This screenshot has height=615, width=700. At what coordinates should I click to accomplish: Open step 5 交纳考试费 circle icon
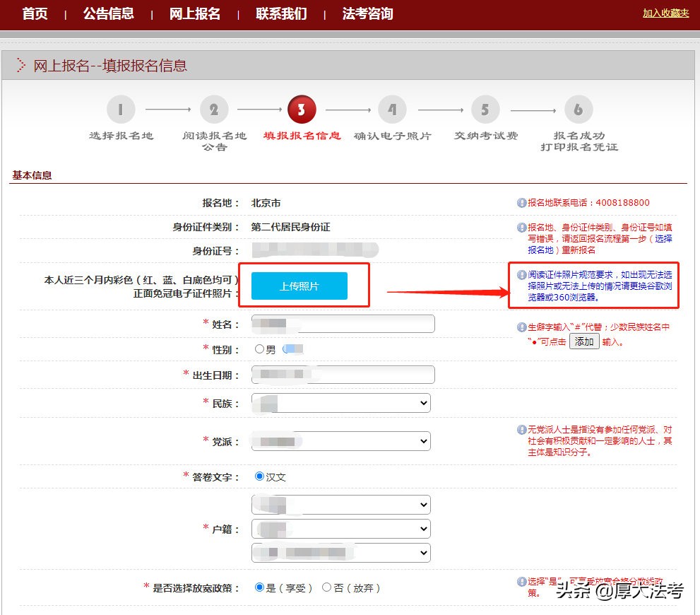click(x=485, y=110)
